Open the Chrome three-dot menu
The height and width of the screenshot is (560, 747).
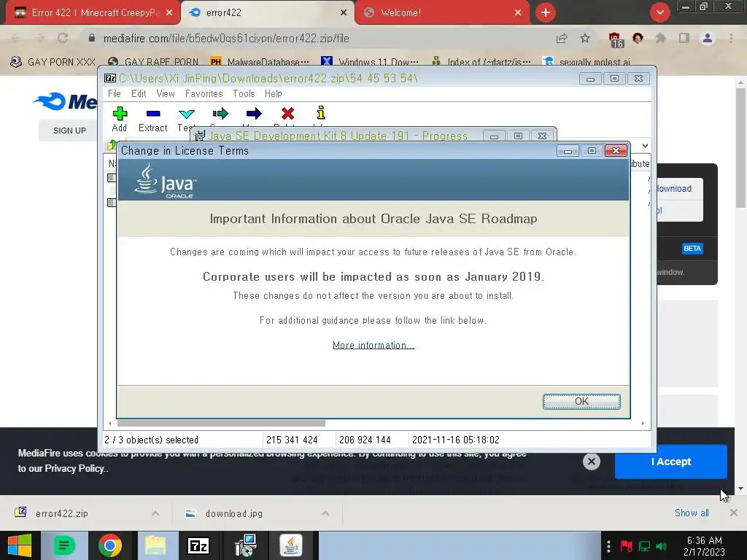click(731, 39)
